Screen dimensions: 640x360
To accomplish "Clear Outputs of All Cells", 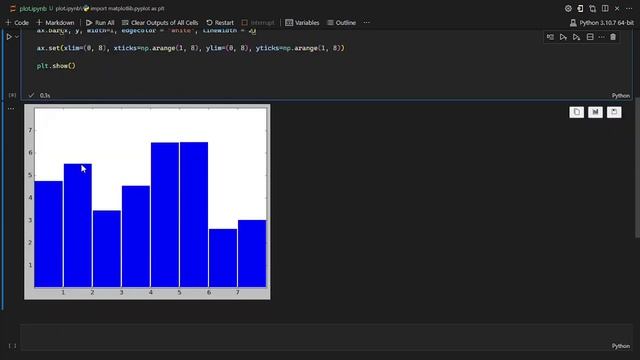I will tap(160, 22).
